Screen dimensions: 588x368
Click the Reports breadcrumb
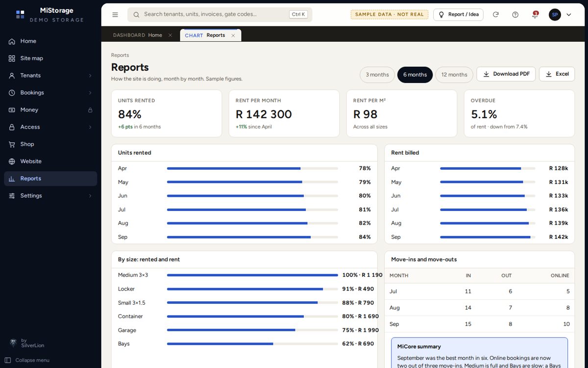tap(120, 55)
